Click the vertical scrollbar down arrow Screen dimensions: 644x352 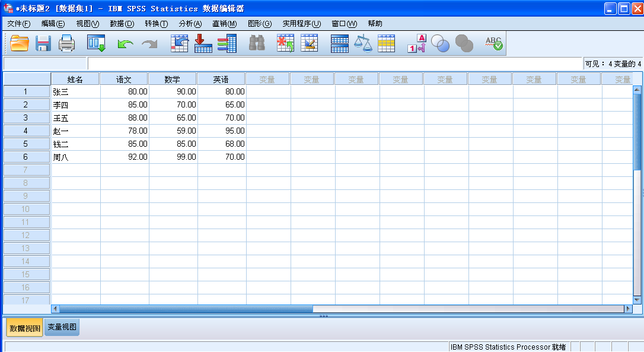(637, 300)
